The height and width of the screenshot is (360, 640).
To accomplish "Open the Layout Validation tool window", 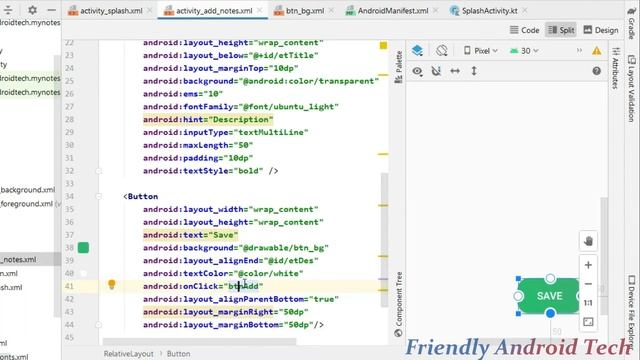I will click(x=631, y=89).
